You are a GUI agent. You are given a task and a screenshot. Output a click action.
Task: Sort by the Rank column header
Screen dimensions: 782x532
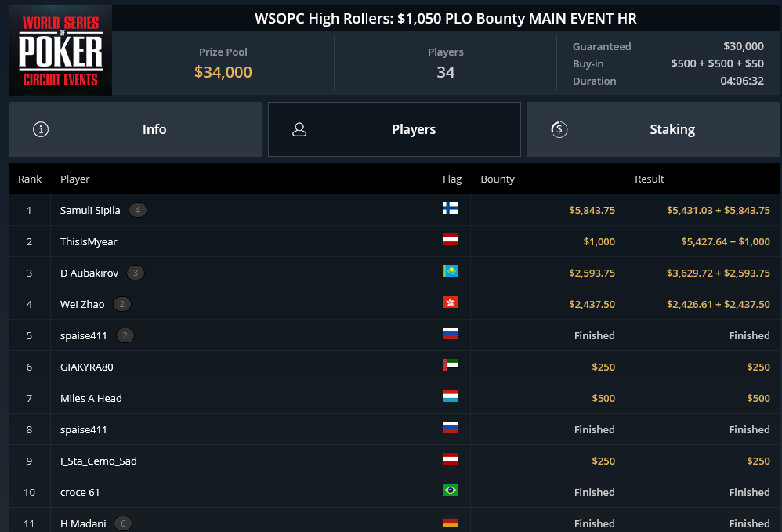click(x=30, y=179)
